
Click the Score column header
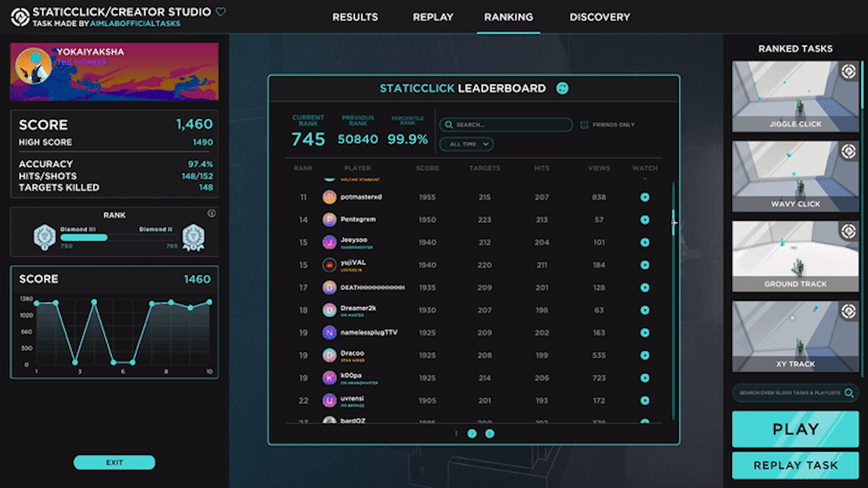[427, 168]
